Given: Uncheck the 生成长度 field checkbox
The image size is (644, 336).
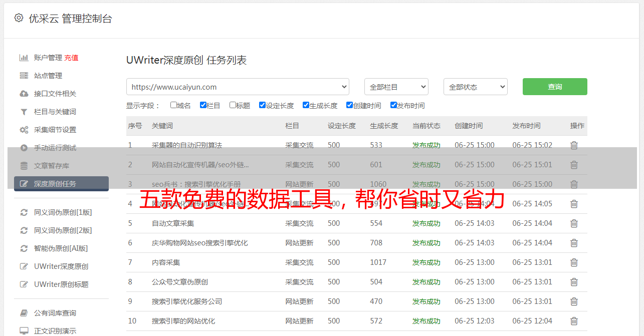Looking at the screenshot, I should tap(306, 105).
